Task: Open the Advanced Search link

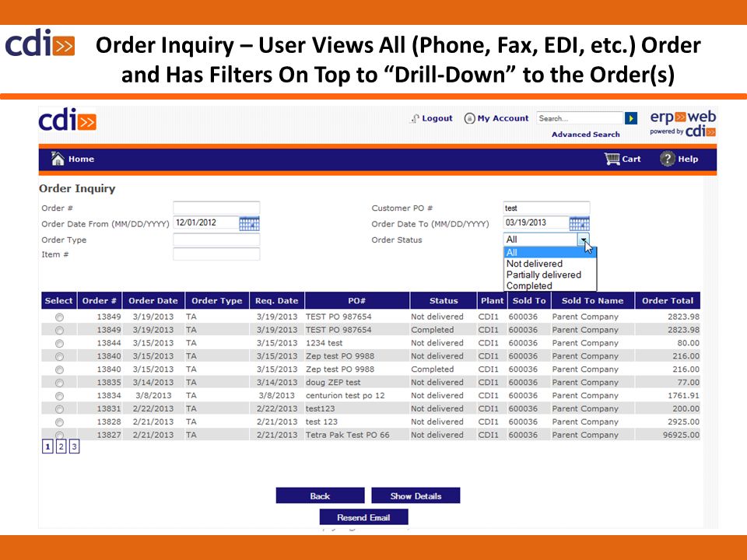Action: (x=585, y=135)
